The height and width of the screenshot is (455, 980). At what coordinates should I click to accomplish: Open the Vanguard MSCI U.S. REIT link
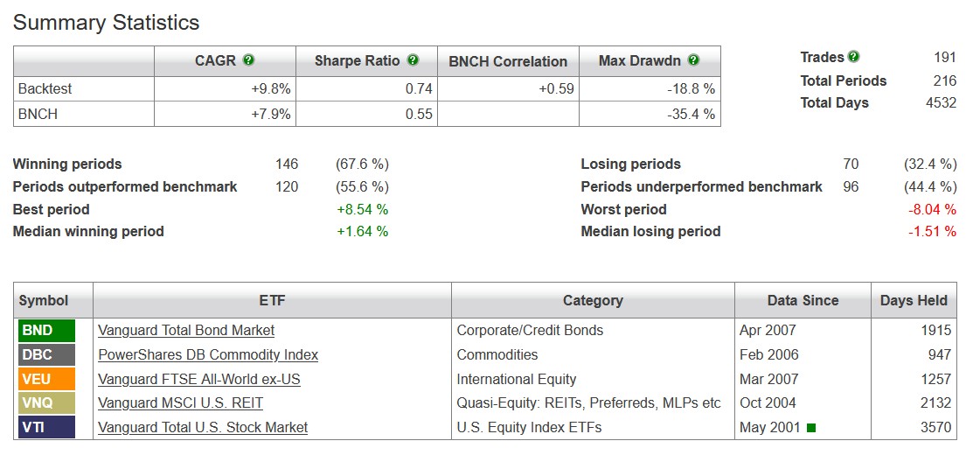180,403
